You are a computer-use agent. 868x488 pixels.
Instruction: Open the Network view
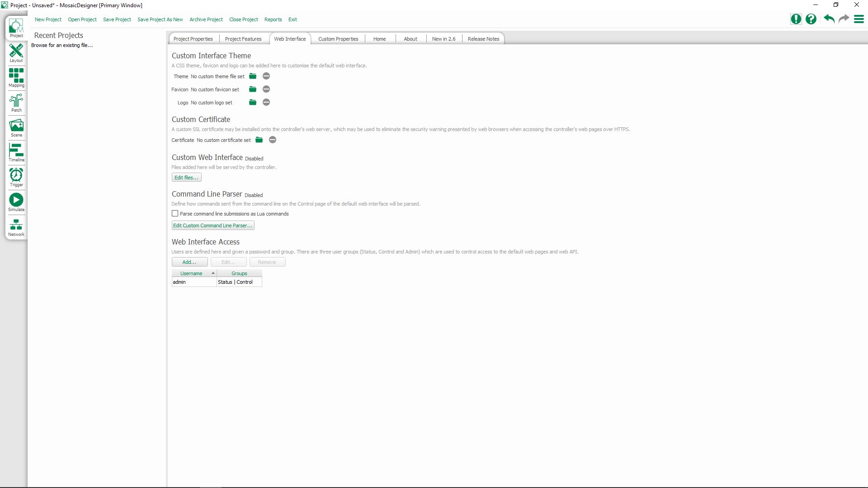16,226
